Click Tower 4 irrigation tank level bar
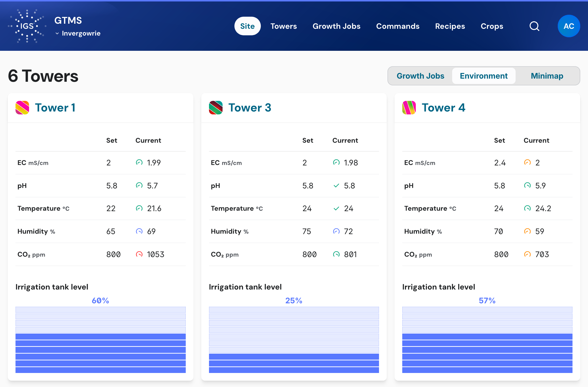Screen dimensions: 588x387 click(487, 340)
